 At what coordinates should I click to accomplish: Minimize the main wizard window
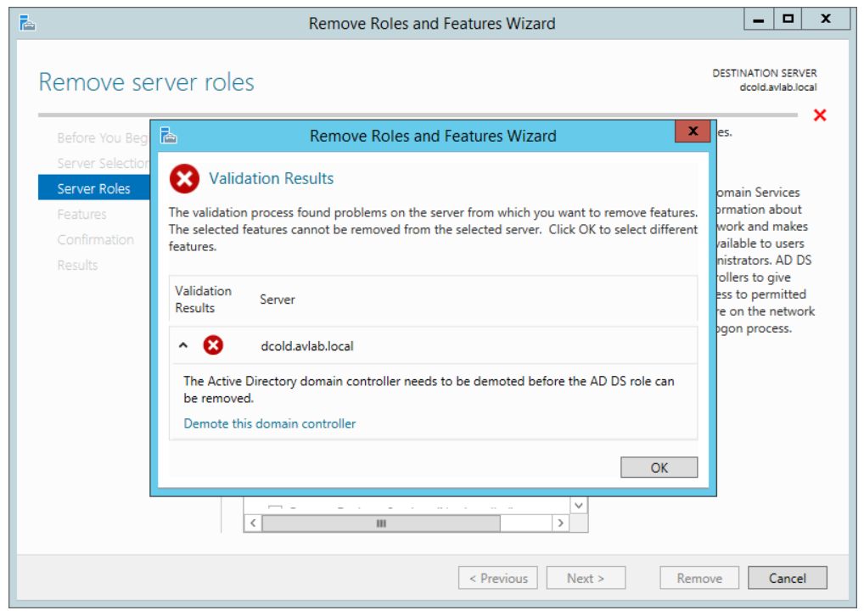759,19
